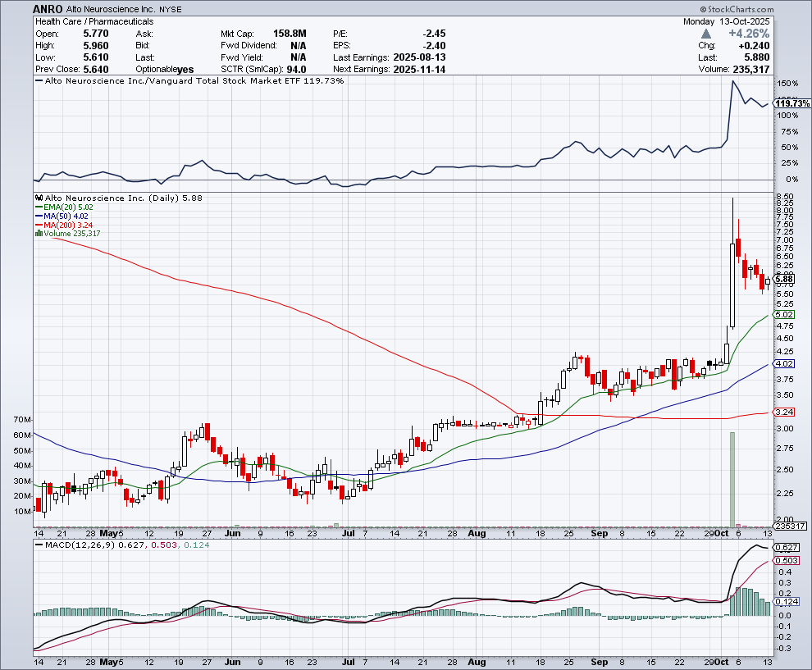Click the SCTR (SmlCap) value 94.0
812x670 pixels.
pyautogui.click(x=296, y=70)
